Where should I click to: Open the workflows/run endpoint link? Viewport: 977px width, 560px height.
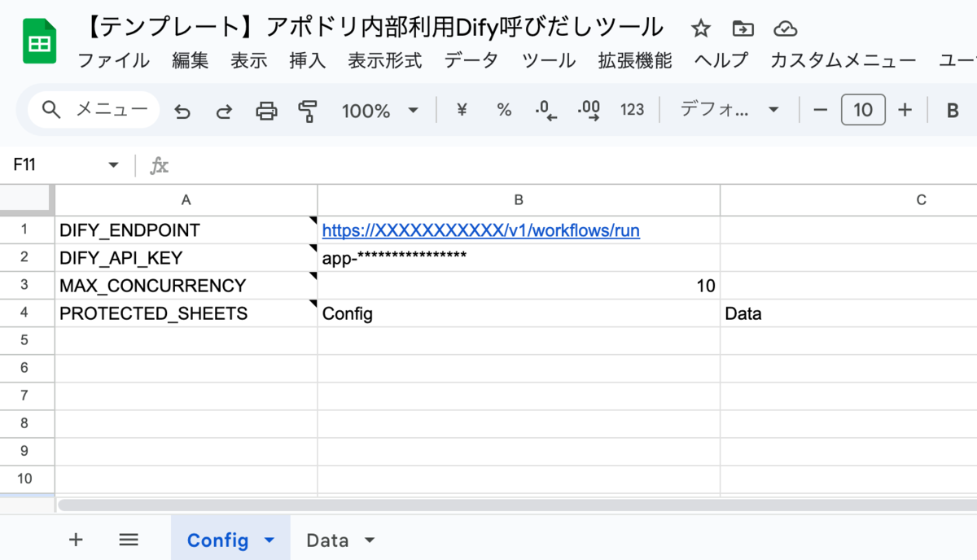pos(481,231)
